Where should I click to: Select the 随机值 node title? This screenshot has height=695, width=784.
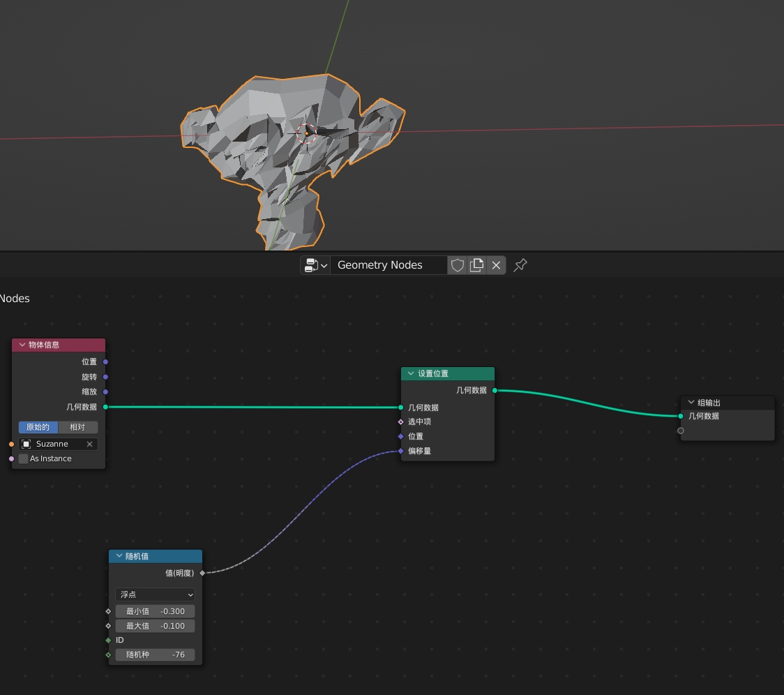click(x=137, y=556)
